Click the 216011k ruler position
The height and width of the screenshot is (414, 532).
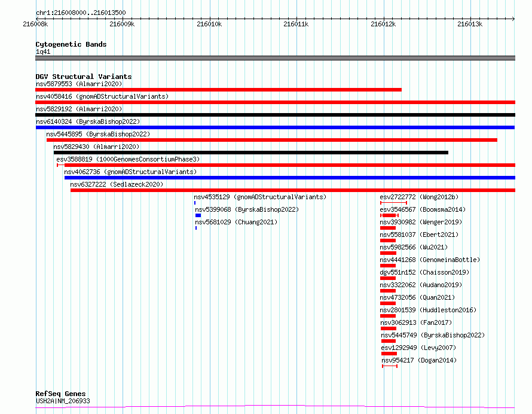point(296,24)
